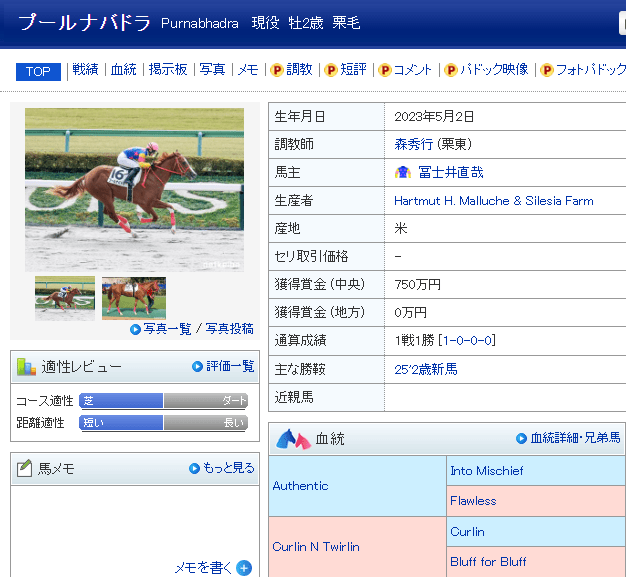Click arrow icon beside 評価一覧

click(x=197, y=366)
